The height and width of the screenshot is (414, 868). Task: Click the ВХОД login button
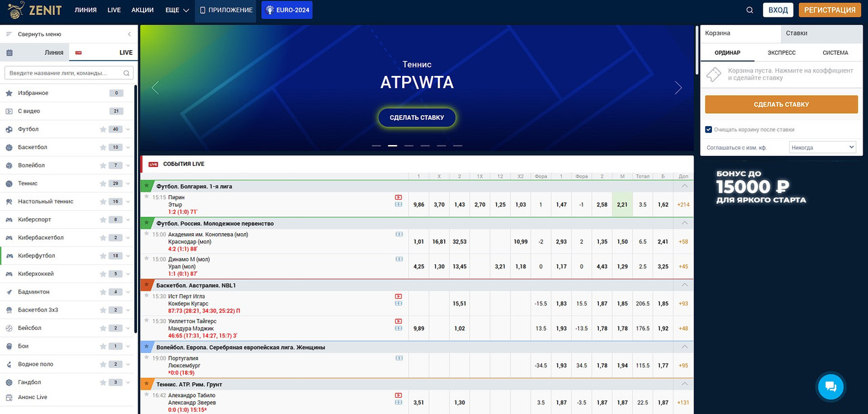pyautogui.click(x=778, y=10)
